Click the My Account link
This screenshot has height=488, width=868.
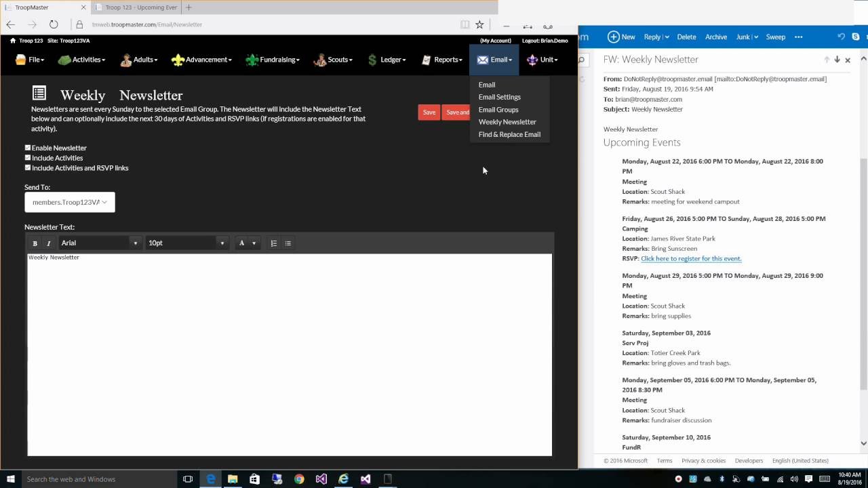pyautogui.click(x=496, y=41)
